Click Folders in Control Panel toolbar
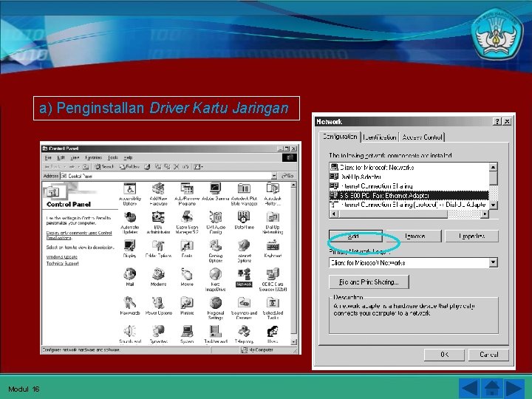This screenshot has height=399, width=532. [129, 166]
